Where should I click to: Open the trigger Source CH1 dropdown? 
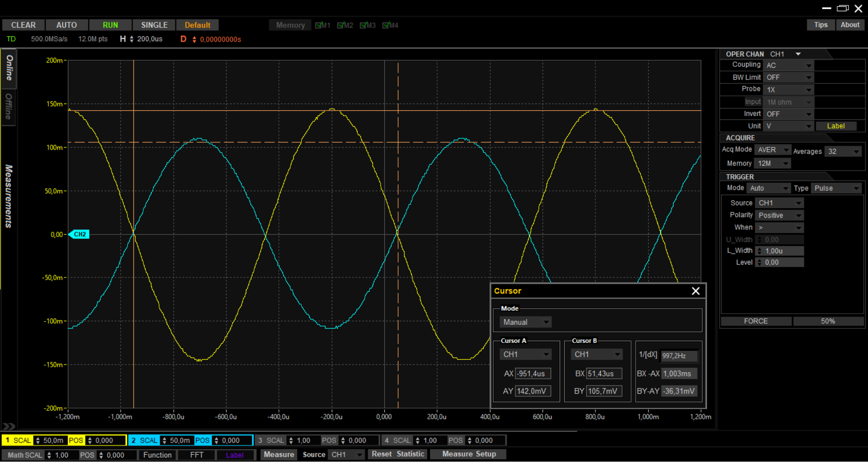coord(779,203)
